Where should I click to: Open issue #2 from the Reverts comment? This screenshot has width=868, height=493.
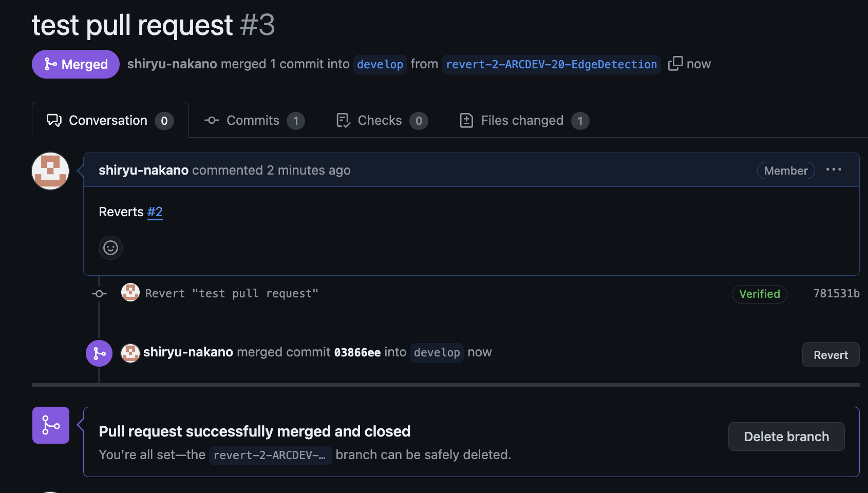point(155,212)
